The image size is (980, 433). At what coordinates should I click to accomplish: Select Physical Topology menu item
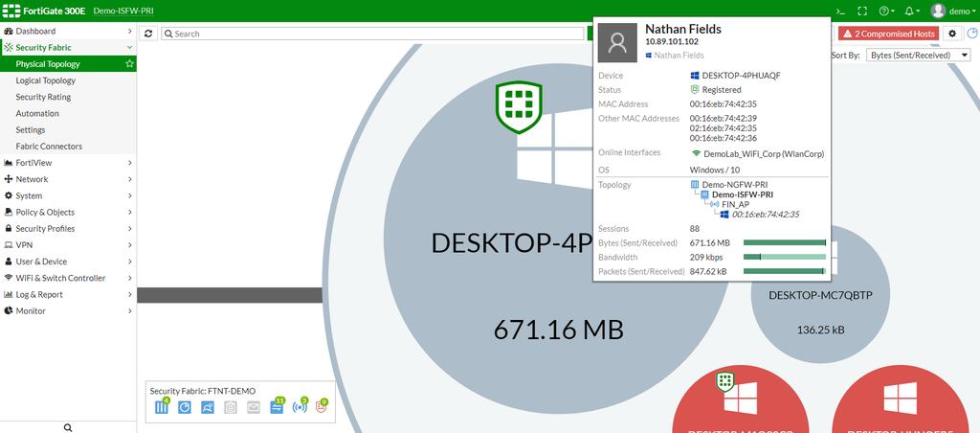[68, 64]
